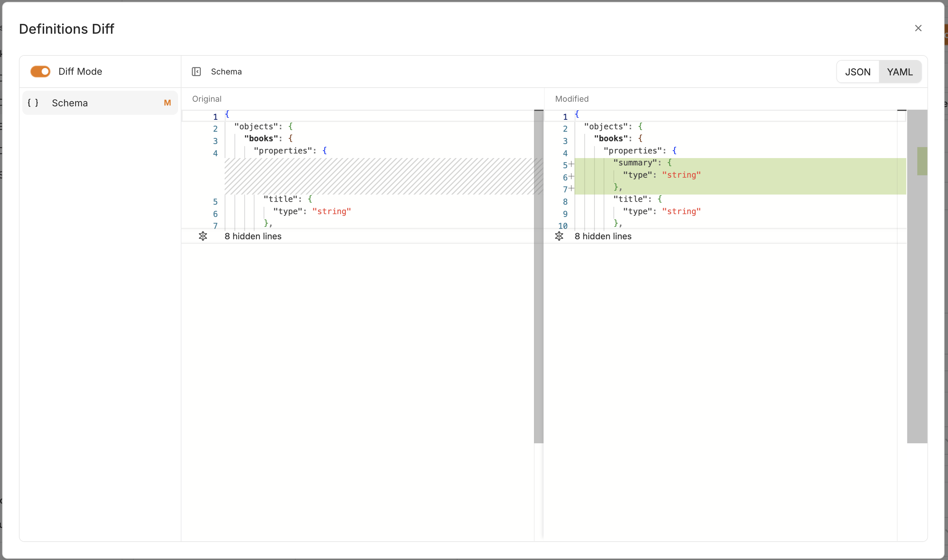Click the plus marker on line 6
Viewport: 948px width, 560px height.
tap(571, 176)
